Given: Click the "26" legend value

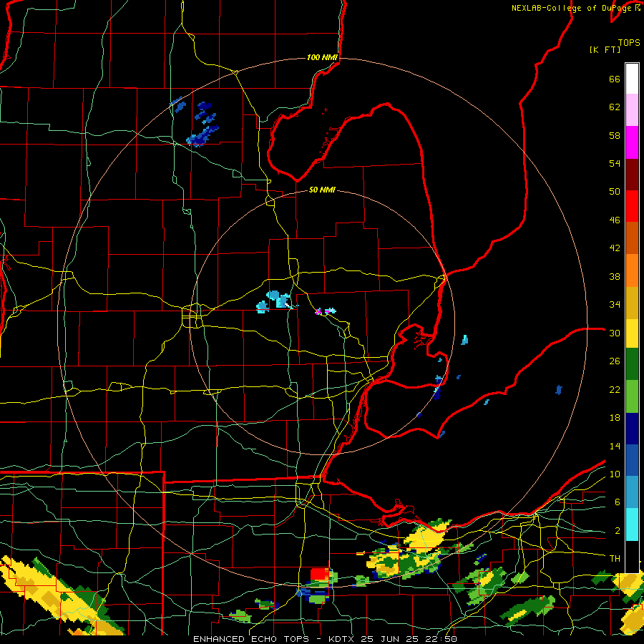Looking at the screenshot, I should click(x=615, y=361).
